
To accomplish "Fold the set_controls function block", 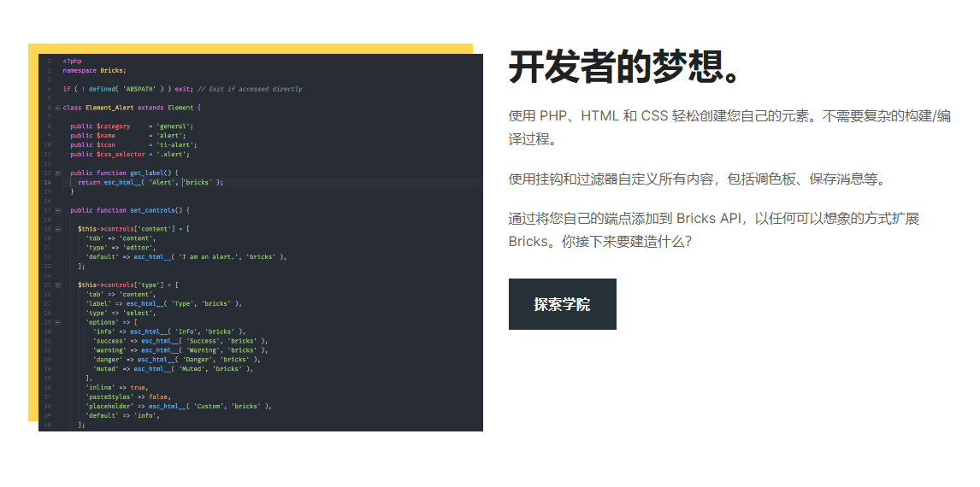I will click(58, 210).
